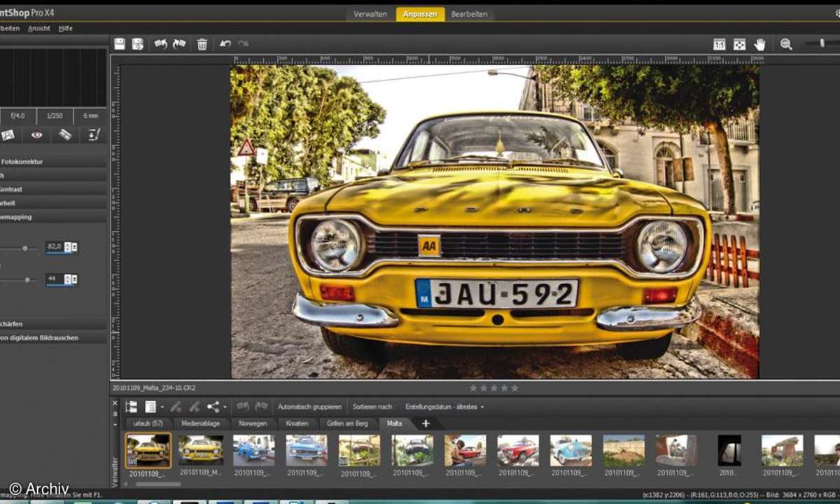Rotate the photo left from the top toolbar
The width and height of the screenshot is (840, 504).
click(161, 44)
